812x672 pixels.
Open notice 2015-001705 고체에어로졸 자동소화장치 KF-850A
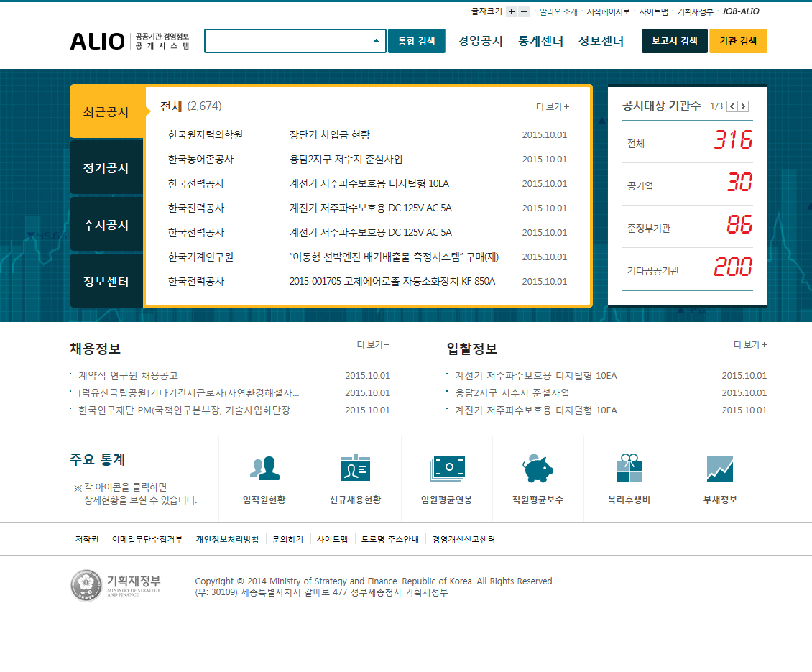392,281
